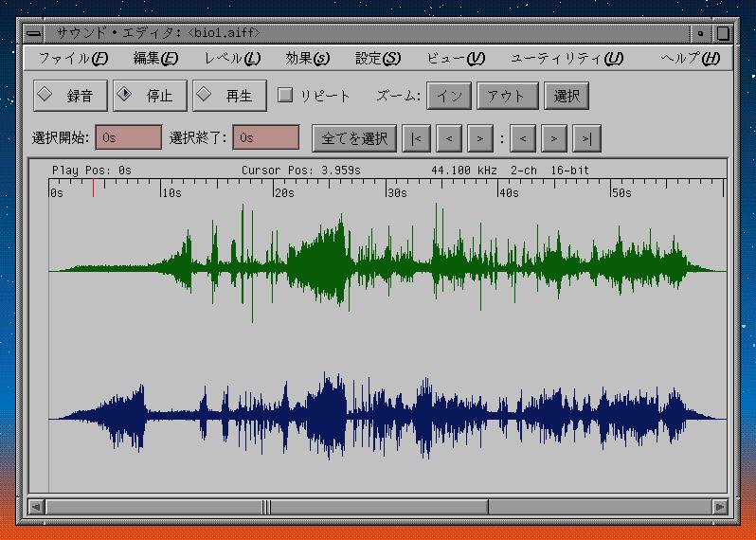Move selection end right, > button after colon
This screenshot has width=756, height=540.
pos(554,138)
